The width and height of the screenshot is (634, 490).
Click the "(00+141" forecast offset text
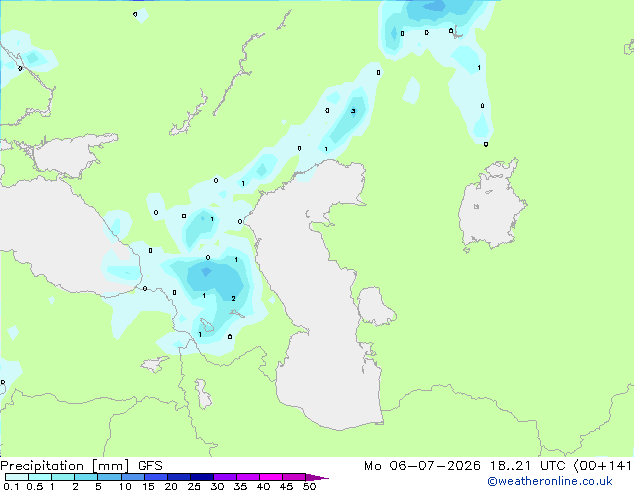point(602,466)
